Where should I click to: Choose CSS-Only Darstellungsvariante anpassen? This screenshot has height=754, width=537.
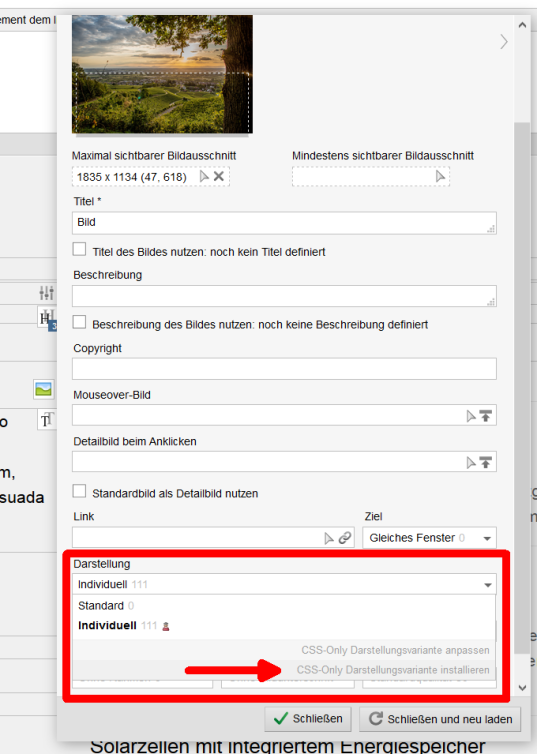click(x=395, y=650)
